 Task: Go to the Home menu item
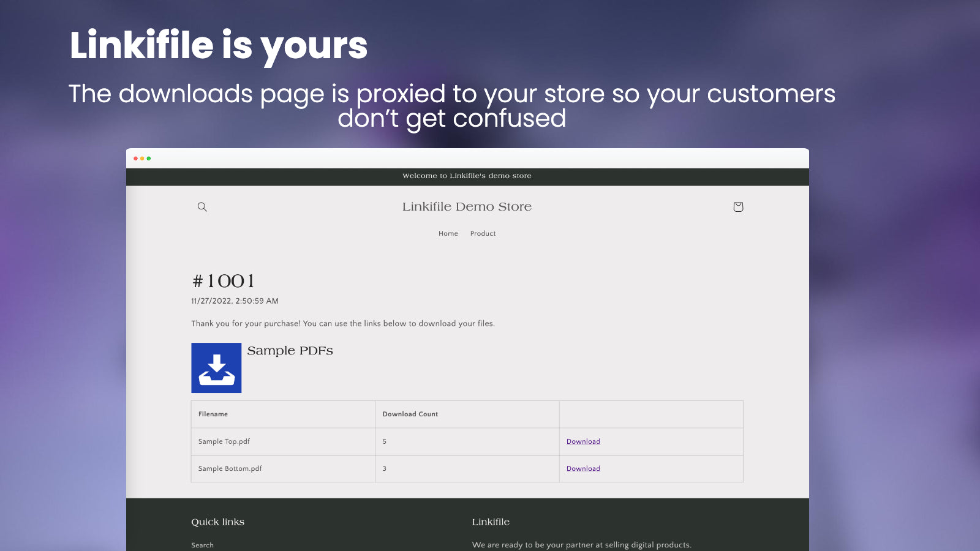tap(448, 233)
